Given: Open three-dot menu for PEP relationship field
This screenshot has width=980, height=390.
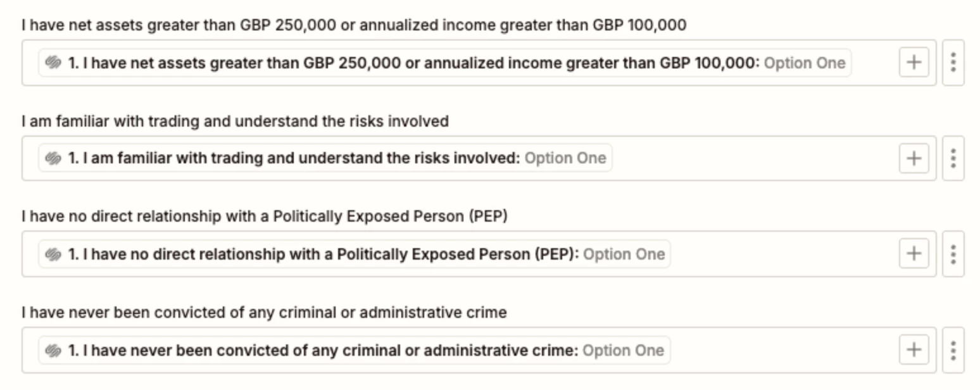Looking at the screenshot, I should [x=953, y=254].
